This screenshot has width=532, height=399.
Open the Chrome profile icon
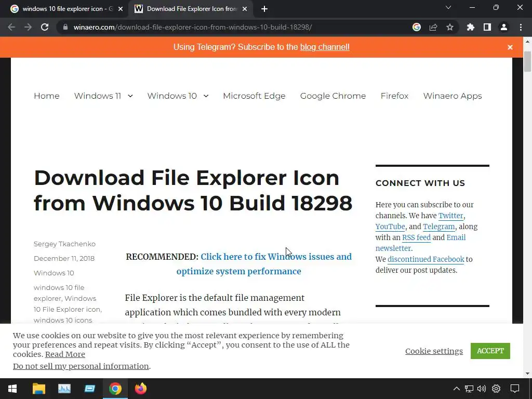504,27
